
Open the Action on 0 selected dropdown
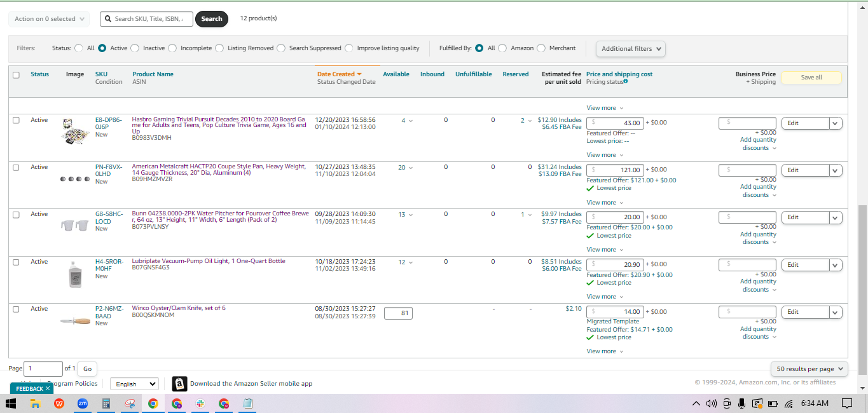pyautogui.click(x=49, y=19)
